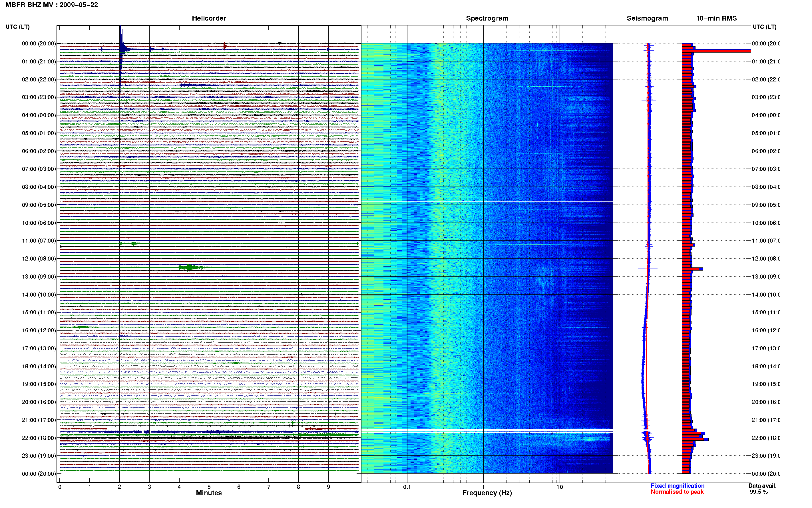The width and height of the screenshot is (812, 508).
Task: Click the left '09:00 (05:00)' time label
Action: pyautogui.click(x=39, y=205)
